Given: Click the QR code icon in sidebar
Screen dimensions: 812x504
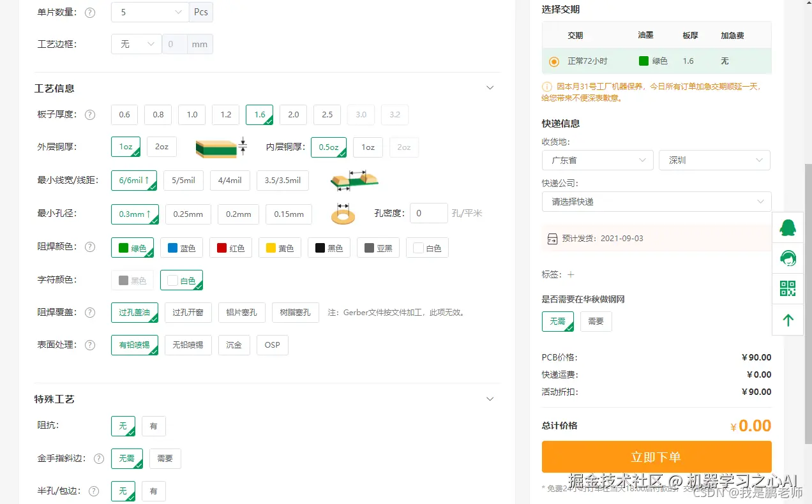Looking at the screenshot, I should [x=787, y=288].
